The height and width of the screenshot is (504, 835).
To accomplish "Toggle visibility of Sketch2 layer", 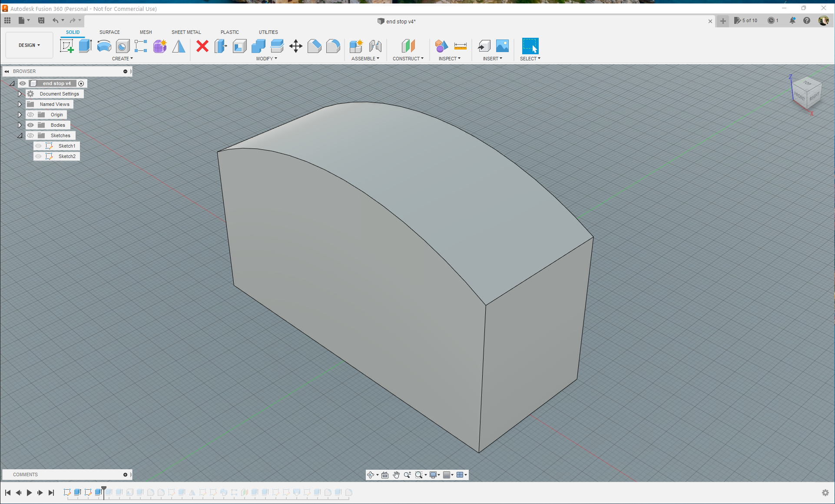I will [38, 156].
